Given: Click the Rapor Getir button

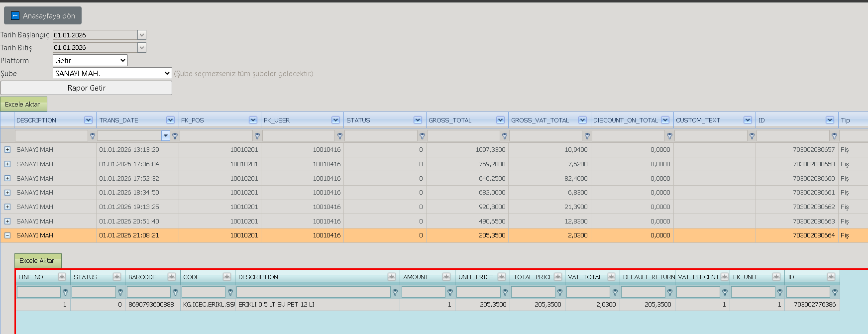Looking at the screenshot, I should click(x=86, y=88).
